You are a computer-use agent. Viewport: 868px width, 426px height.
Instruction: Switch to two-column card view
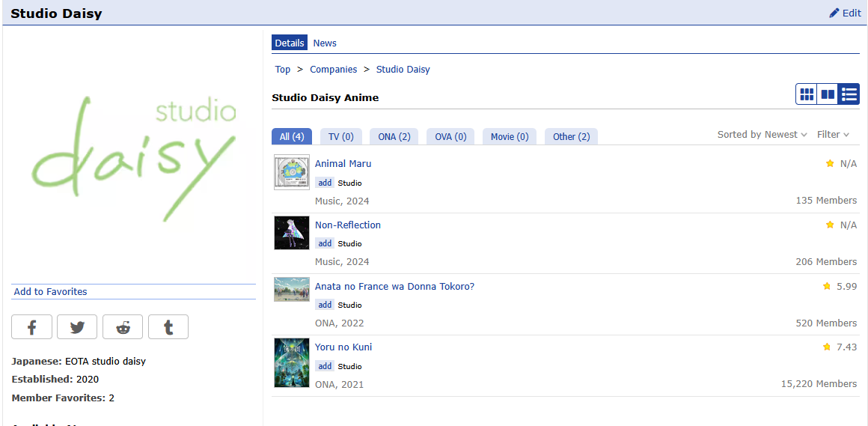coord(828,94)
